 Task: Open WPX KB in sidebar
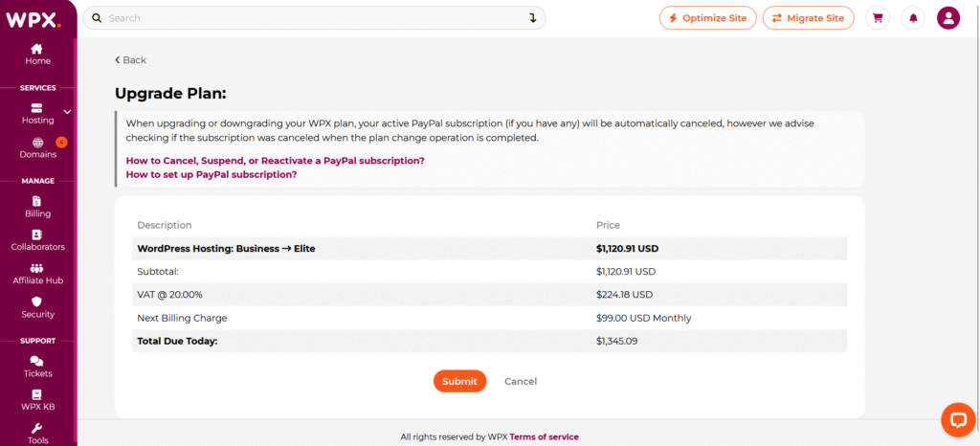coord(37,400)
